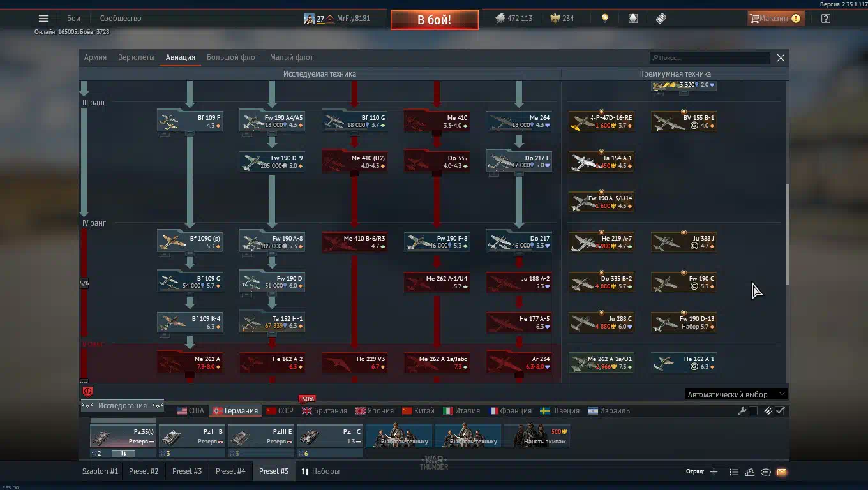Select premium Ju 388 J card
The width and height of the screenshot is (868, 490).
pyautogui.click(x=684, y=242)
